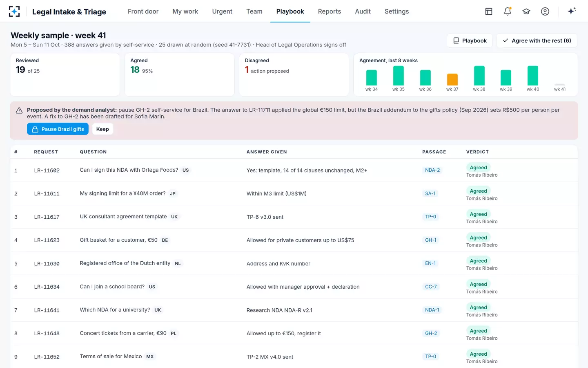Select the Playbook tab in the top navigation
Image resolution: width=588 pixels, height=368 pixels.
tap(290, 11)
